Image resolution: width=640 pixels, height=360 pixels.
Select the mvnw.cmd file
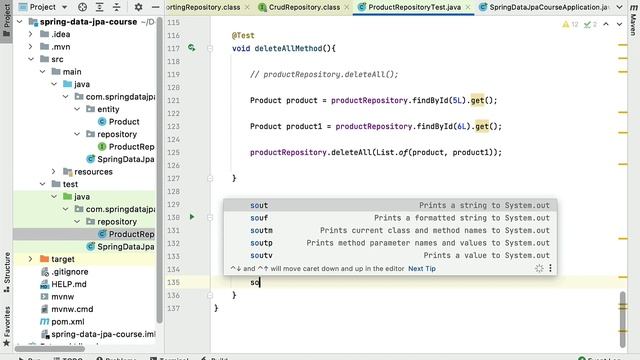click(x=67, y=309)
